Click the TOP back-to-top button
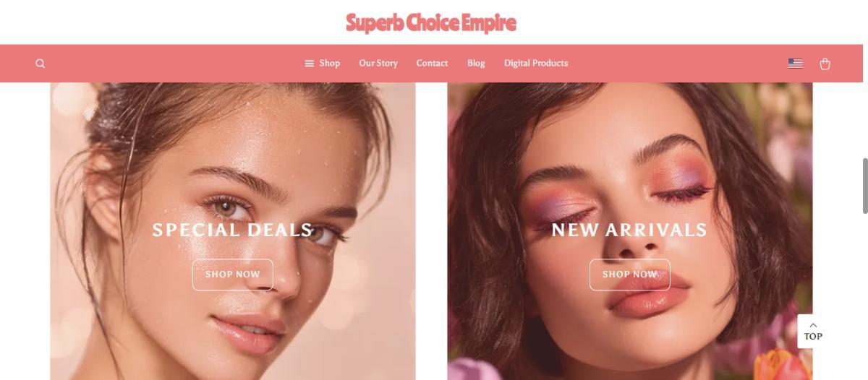The image size is (868, 380). tap(813, 331)
